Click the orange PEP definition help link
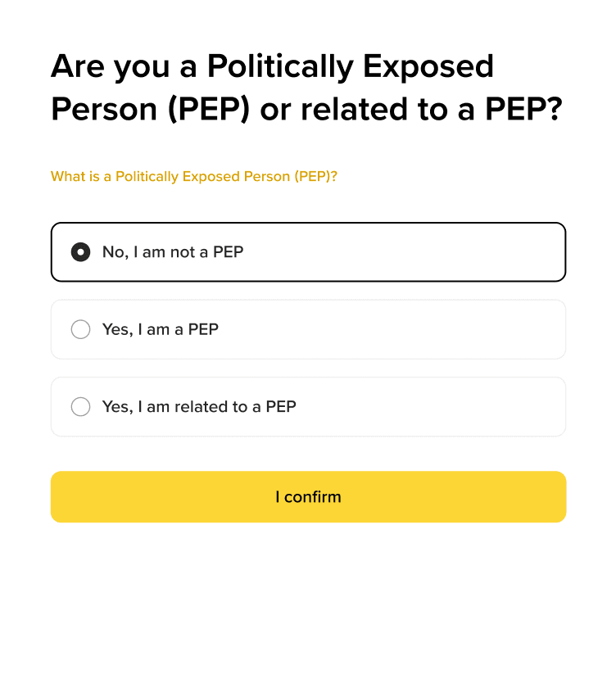Image resolution: width=616 pixels, height=683 pixels. tap(194, 177)
